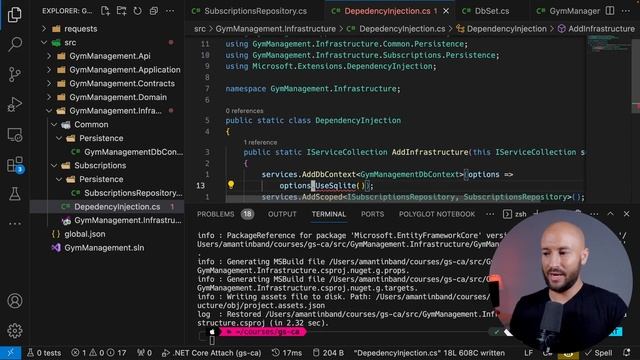The width and height of the screenshot is (640, 360).
Task: Expand the GymManagement.Domain folder
Action: (x=49, y=97)
